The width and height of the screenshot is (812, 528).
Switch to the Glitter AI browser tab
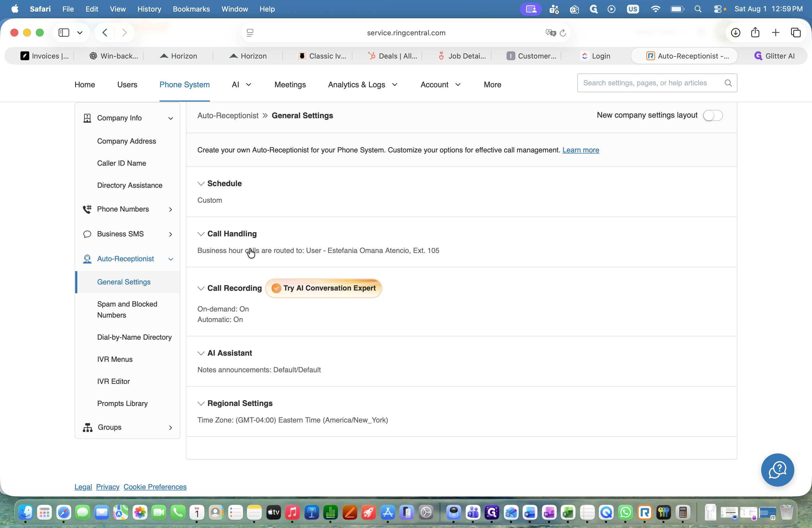point(774,56)
